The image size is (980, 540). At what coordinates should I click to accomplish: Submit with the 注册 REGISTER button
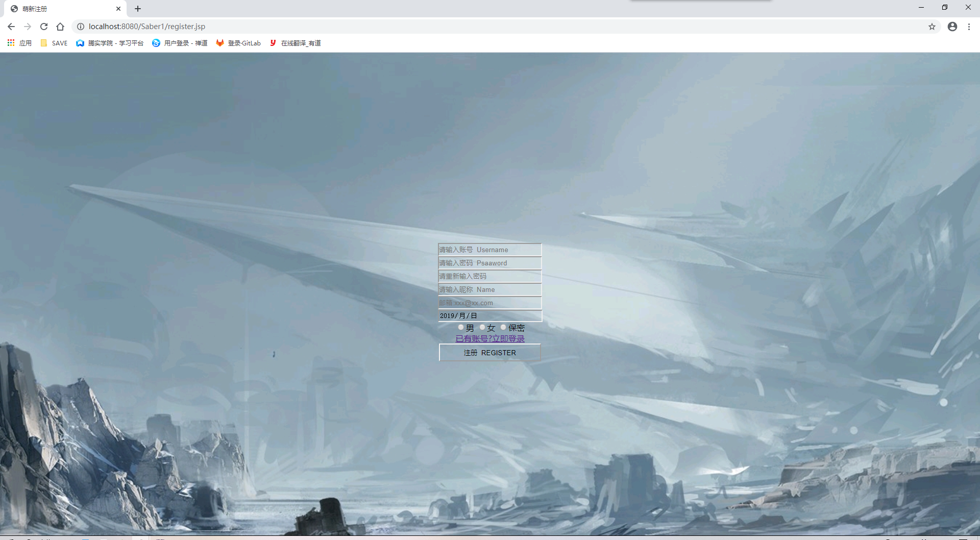point(489,353)
